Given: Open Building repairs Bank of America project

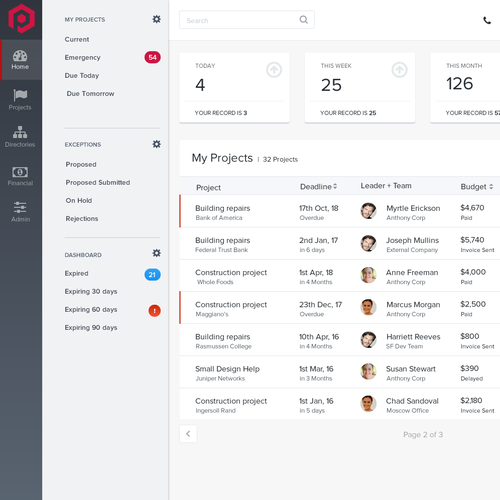Looking at the screenshot, I should coord(223,212).
